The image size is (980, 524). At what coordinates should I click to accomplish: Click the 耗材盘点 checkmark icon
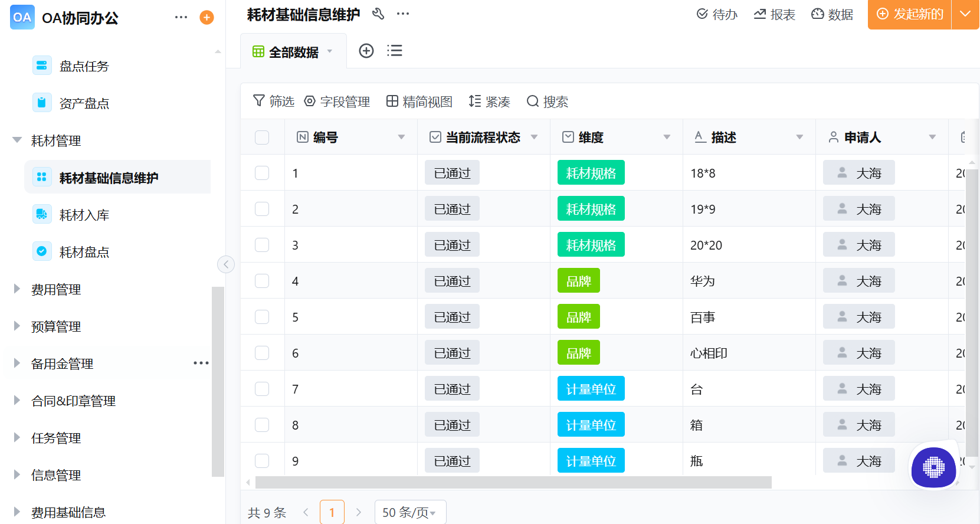tap(41, 251)
